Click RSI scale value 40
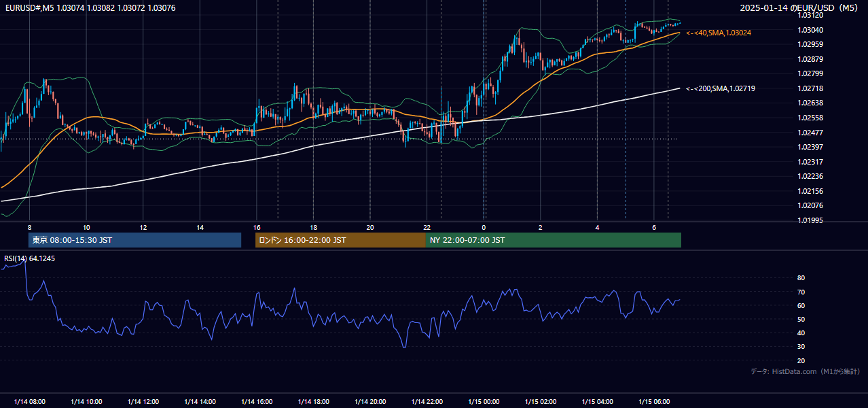 pos(801,333)
